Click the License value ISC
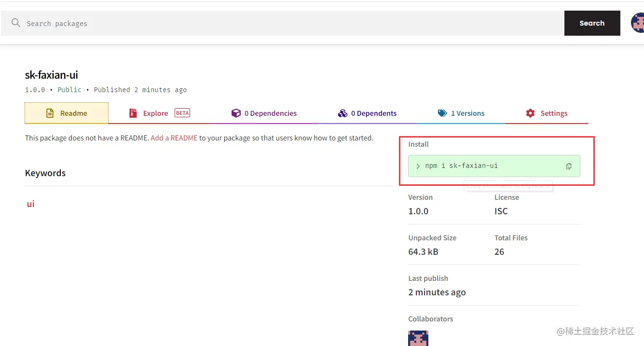This screenshot has height=346, width=644. 501,211
